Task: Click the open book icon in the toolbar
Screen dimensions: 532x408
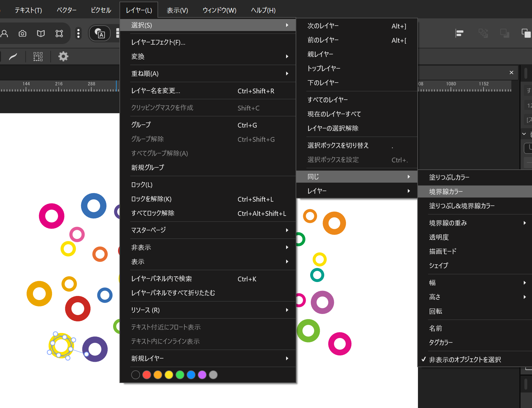Action: pyautogui.click(x=41, y=34)
